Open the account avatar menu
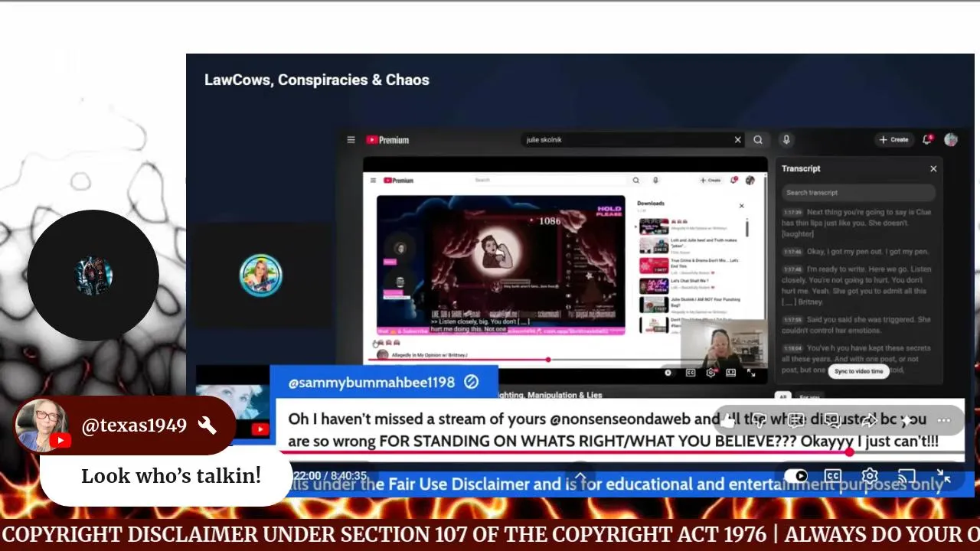The width and height of the screenshot is (980, 551). [x=951, y=139]
